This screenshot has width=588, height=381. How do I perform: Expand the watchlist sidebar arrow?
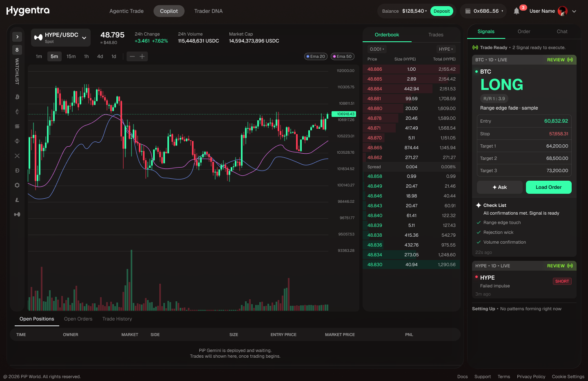click(17, 37)
